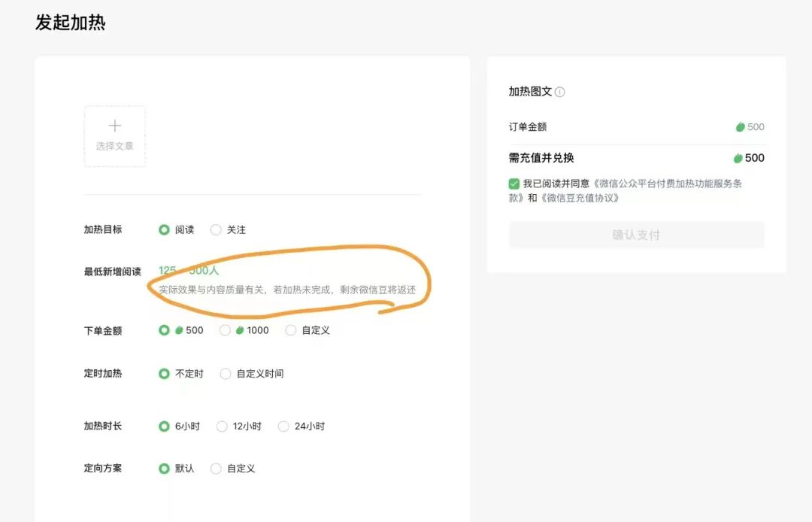Click the plus icon to choose an article
Screen dimensions: 812x522
pyautogui.click(x=114, y=125)
